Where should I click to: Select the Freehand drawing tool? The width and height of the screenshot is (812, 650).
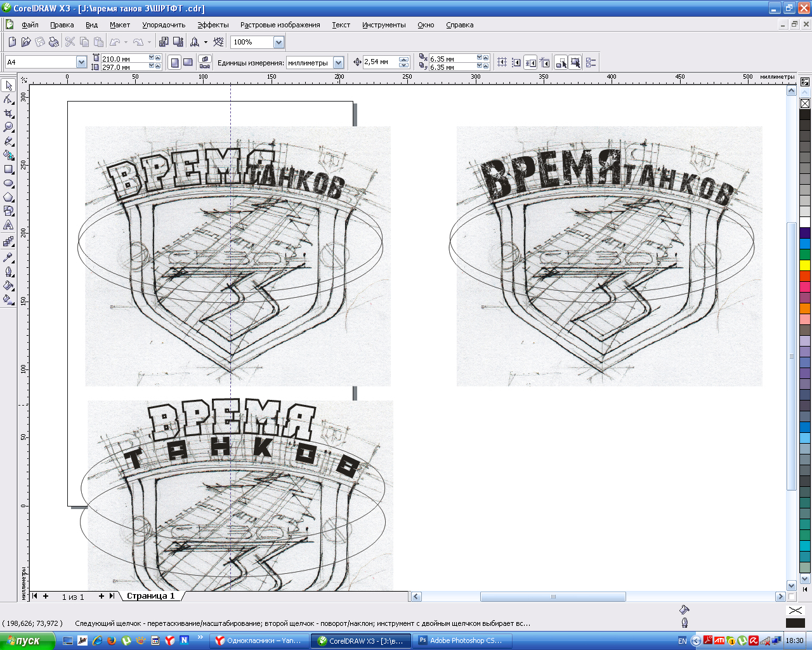(8, 141)
